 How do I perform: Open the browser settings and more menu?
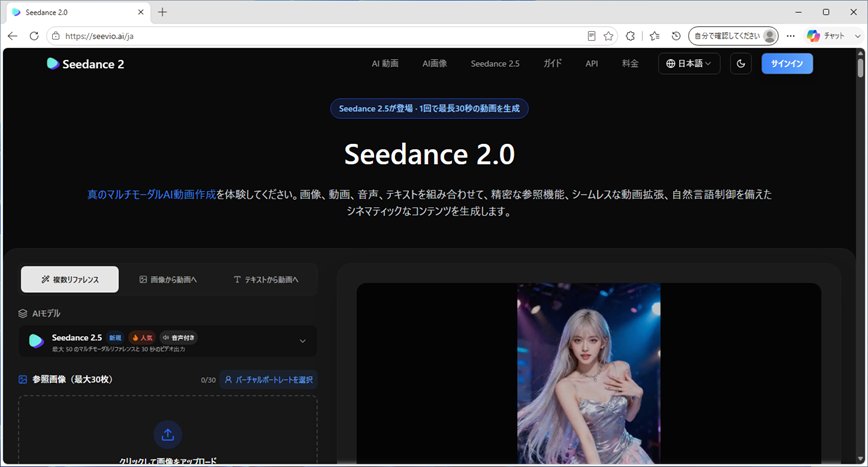point(790,36)
